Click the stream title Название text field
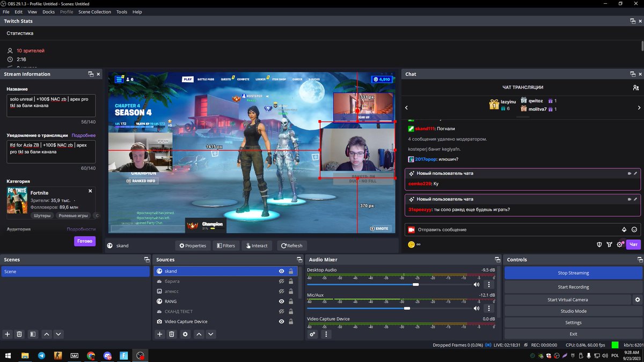 coord(51,106)
